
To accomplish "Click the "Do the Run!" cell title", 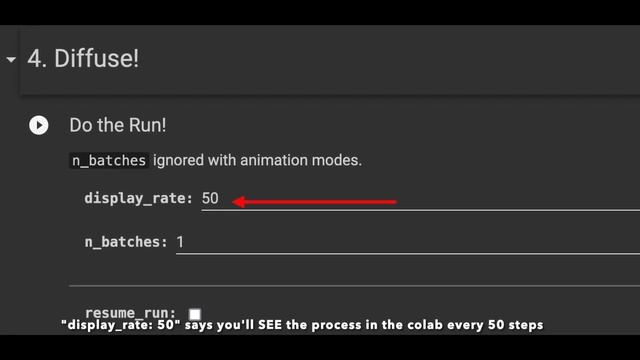I will [x=118, y=125].
